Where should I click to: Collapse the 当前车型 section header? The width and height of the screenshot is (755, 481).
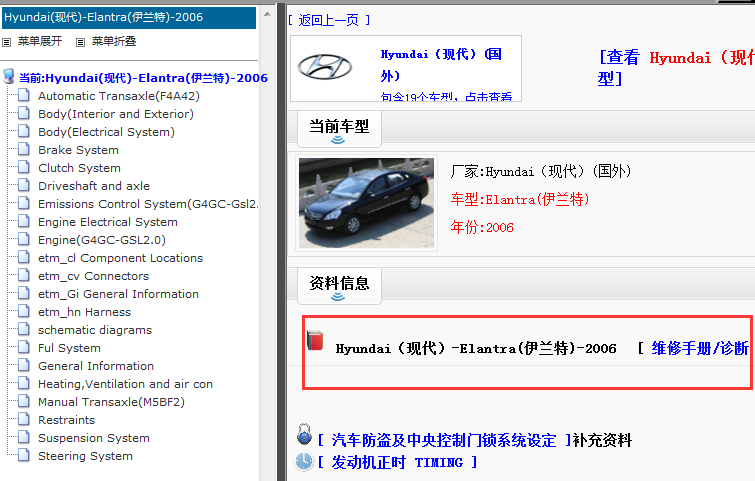pos(338,127)
